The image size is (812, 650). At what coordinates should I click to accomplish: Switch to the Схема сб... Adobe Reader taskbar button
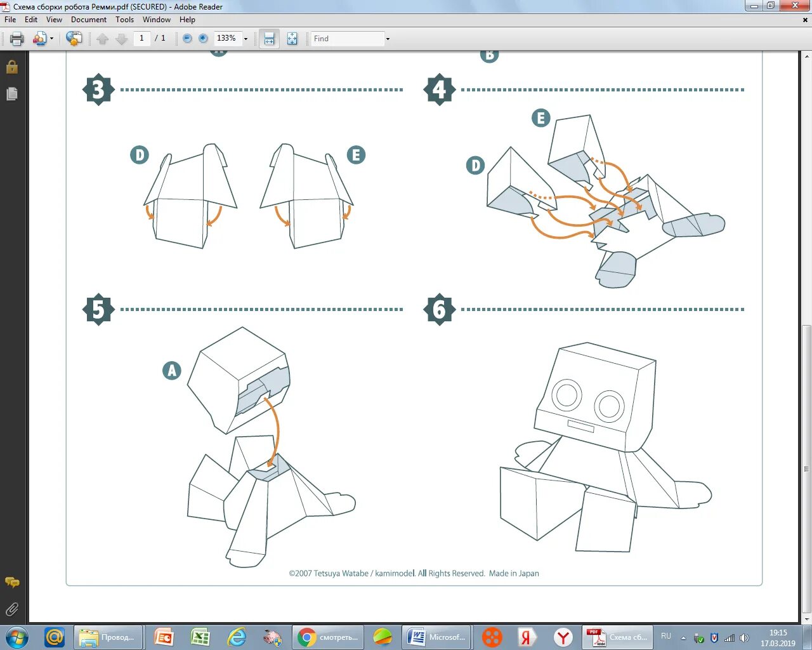point(618,637)
